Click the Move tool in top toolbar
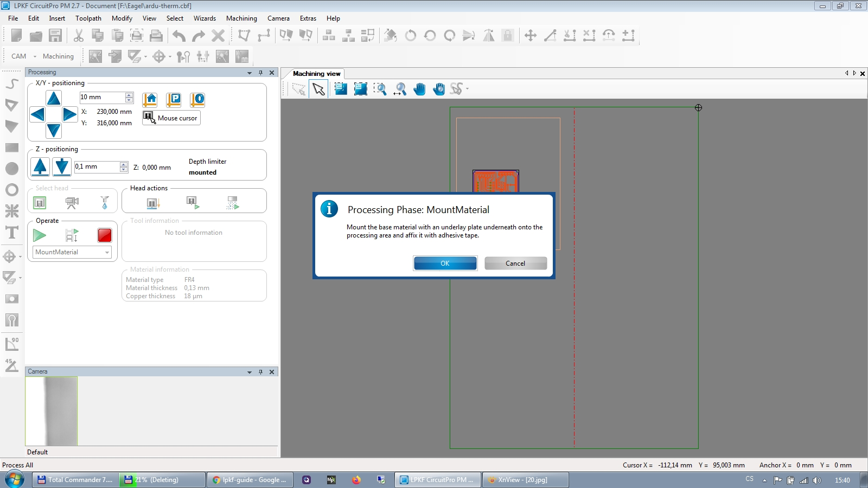868x488 pixels. (531, 36)
